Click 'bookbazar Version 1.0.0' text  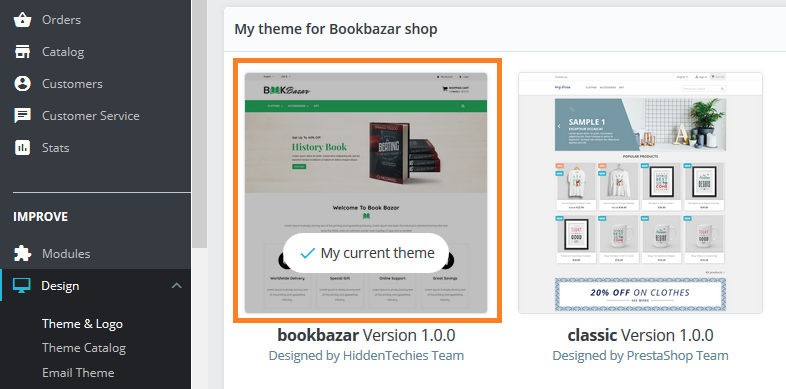[366, 335]
